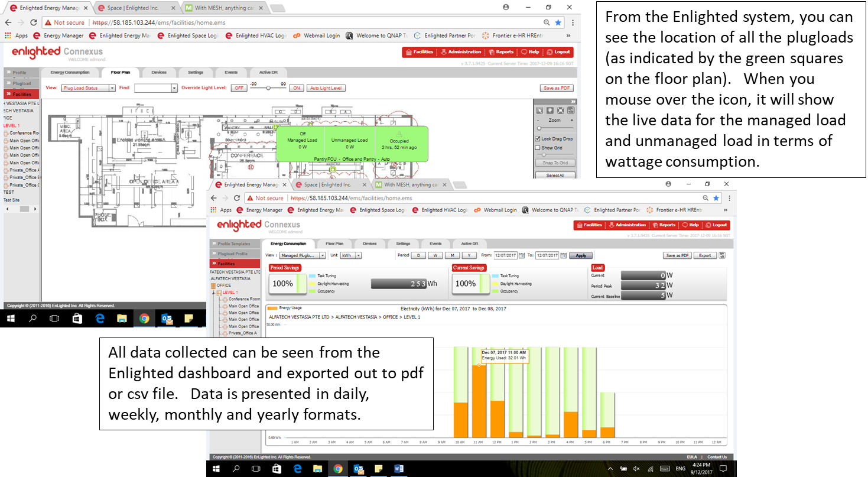Click the override light level slider handle
This screenshot has height=477, width=868.
(268, 87)
